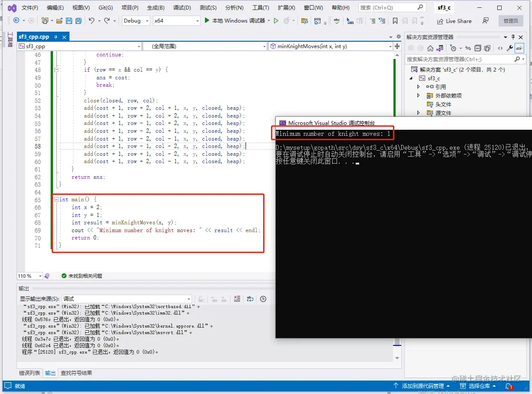Click 添加到源代码管理 in status bar
The image size is (532, 394).
[422, 386]
